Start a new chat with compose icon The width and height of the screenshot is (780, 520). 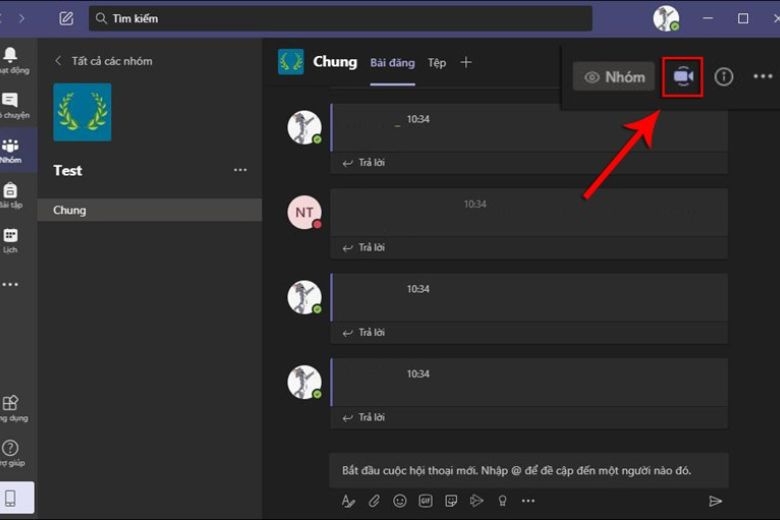pos(66,18)
